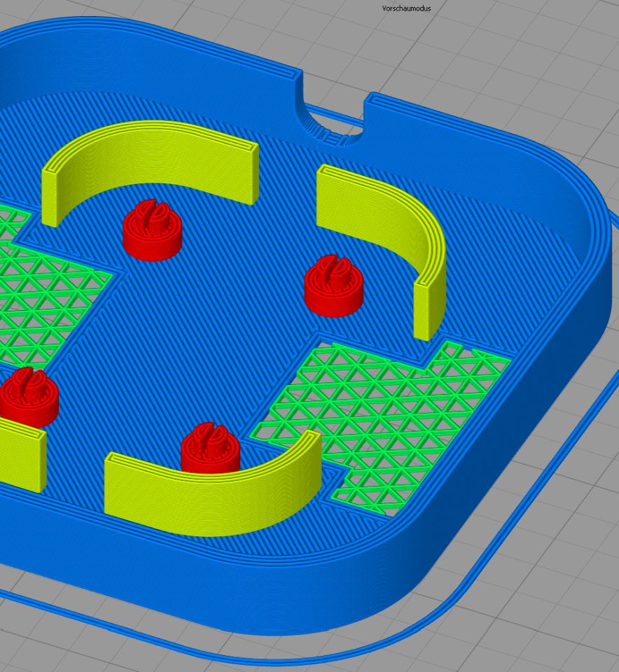Click the semicircular notch in the back wall
The width and height of the screenshot is (619, 672).
(x=332, y=125)
